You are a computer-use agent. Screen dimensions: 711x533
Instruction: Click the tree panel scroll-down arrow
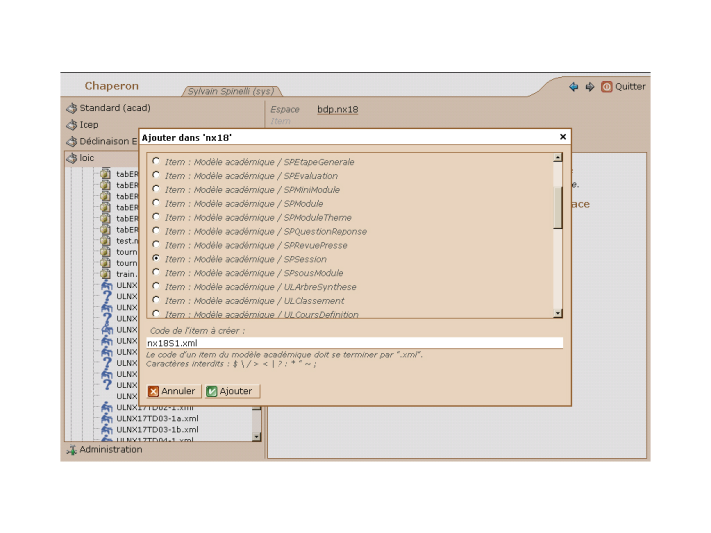click(256, 437)
